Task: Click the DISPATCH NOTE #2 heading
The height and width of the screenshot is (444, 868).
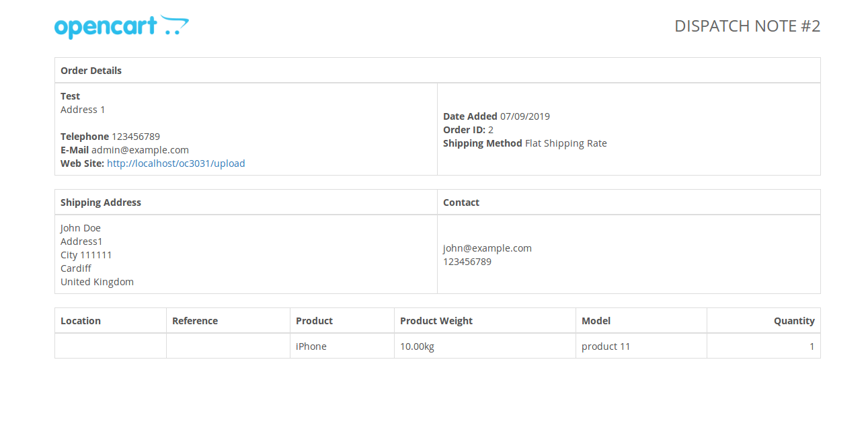Action: coord(748,26)
